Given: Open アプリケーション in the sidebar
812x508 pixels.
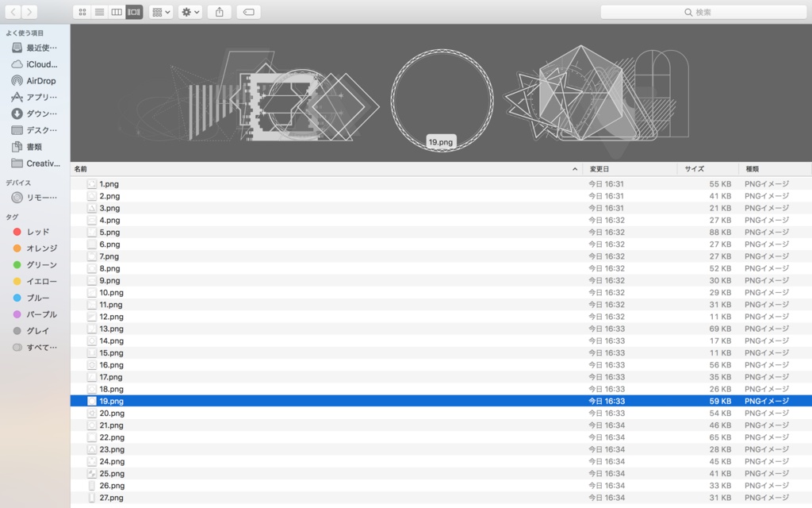Looking at the screenshot, I should pyautogui.click(x=35, y=97).
